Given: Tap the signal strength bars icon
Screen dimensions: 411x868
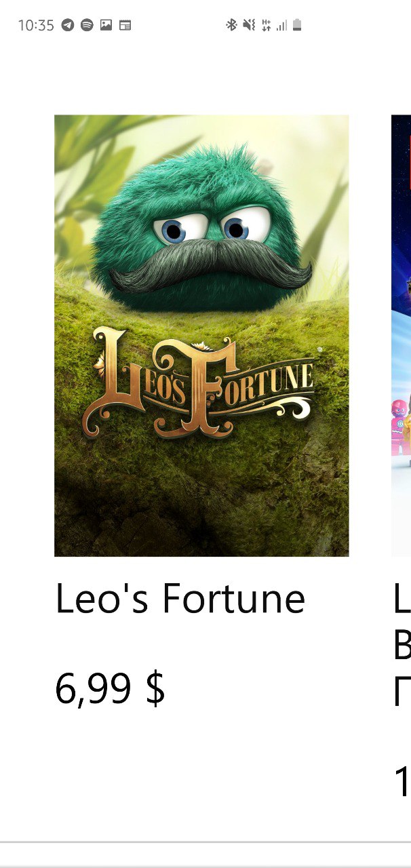Looking at the screenshot, I should click(x=281, y=26).
